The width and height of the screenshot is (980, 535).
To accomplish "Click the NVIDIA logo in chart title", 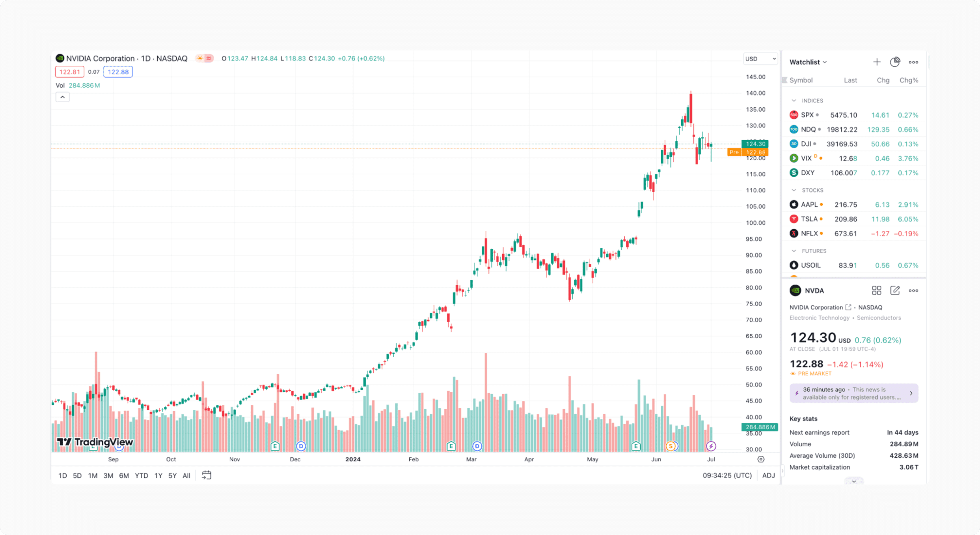I will (x=60, y=58).
